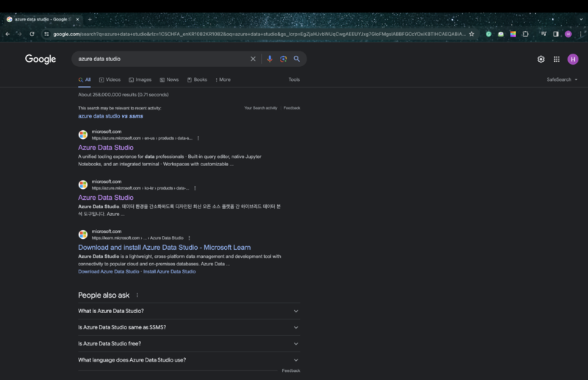Open the Google apps grid

tap(556, 60)
